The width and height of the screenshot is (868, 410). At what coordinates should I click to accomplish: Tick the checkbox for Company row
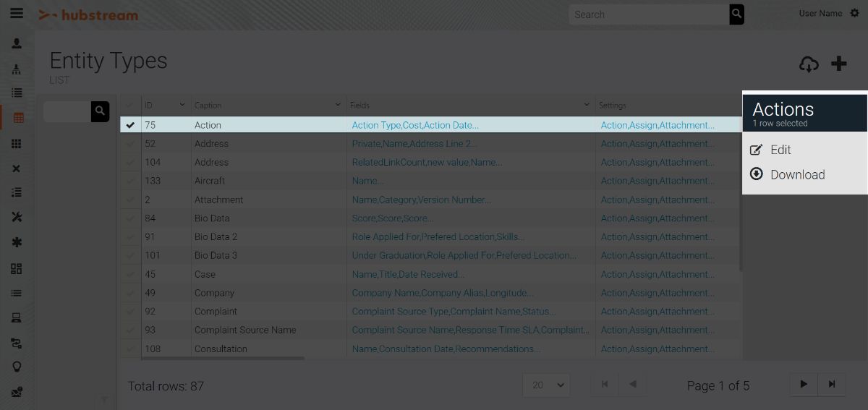click(x=130, y=293)
